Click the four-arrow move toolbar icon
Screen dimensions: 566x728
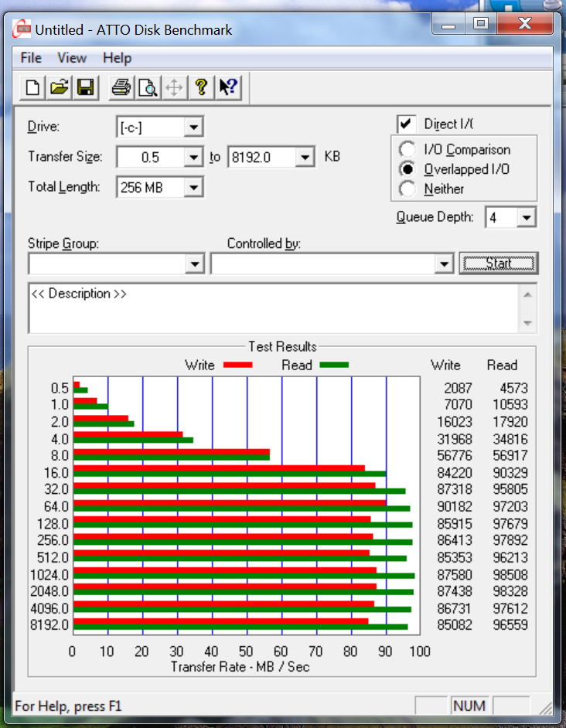[x=174, y=87]
